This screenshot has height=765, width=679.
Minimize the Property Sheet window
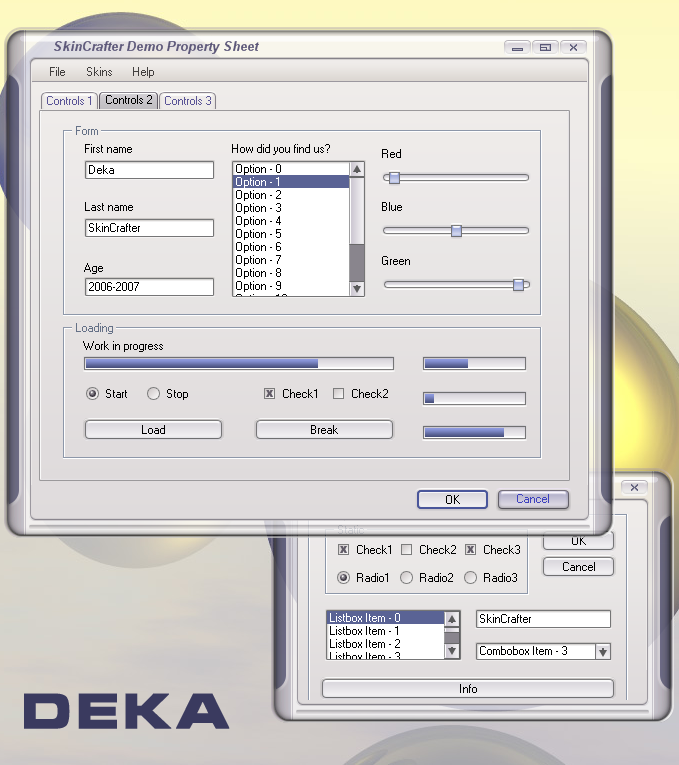click(518, 48)
